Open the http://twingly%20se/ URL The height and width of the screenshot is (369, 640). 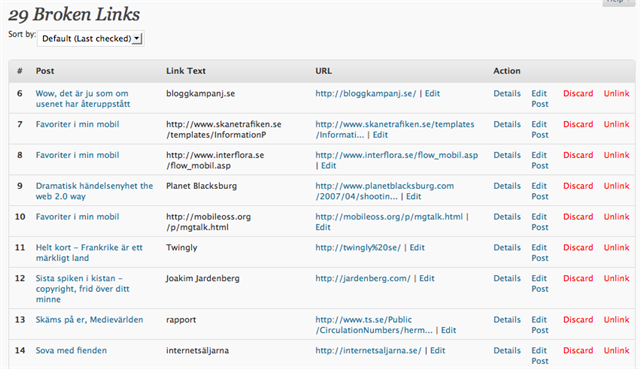358,248
